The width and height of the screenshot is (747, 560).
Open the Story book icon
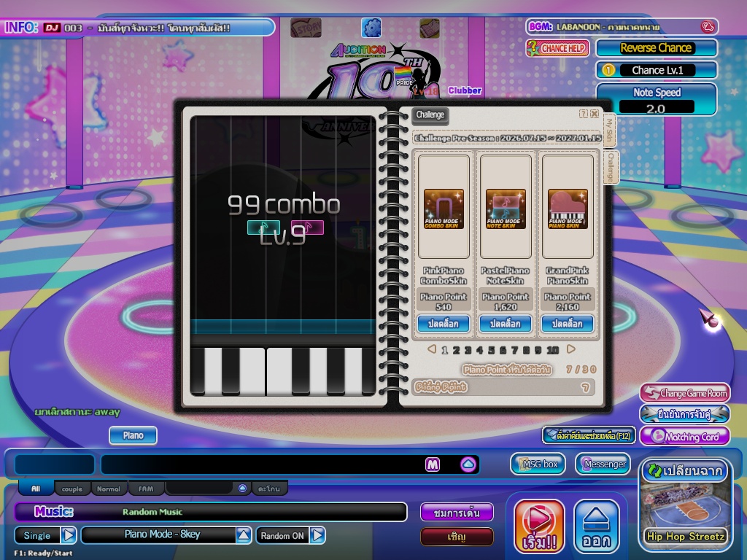click(x=306, y=28)
